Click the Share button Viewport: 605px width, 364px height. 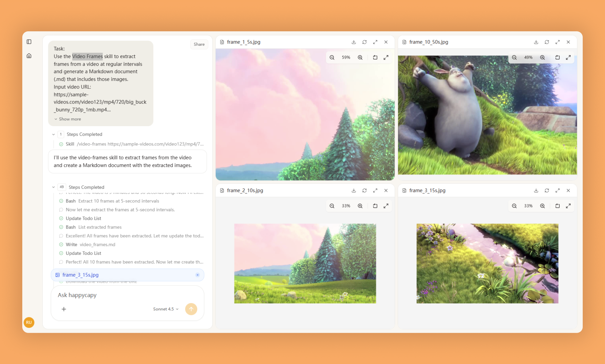(199, 44)
